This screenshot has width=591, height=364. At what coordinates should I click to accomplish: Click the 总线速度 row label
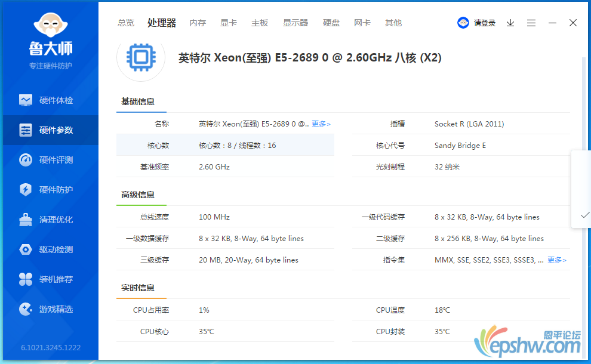click(155, 217)
